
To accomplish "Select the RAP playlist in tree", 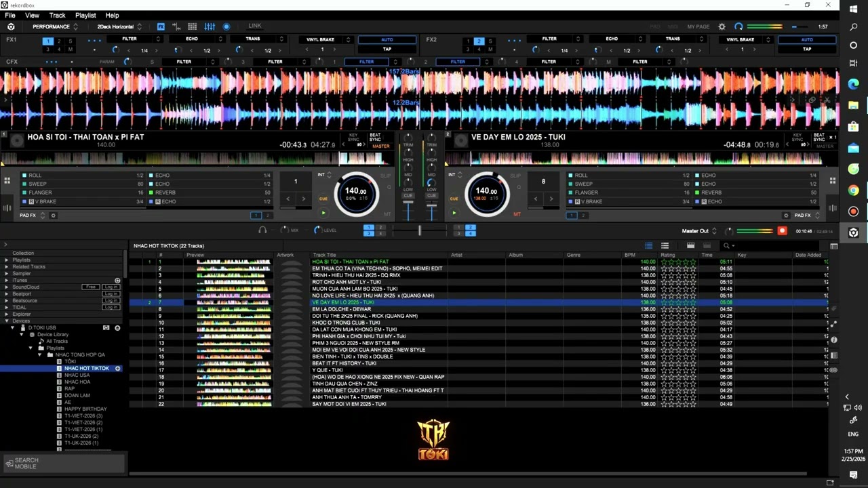I will click(x=70, y=388).
